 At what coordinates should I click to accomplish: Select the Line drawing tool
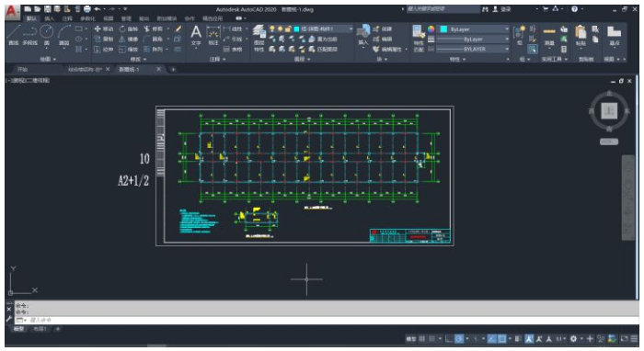pos(14,34)
